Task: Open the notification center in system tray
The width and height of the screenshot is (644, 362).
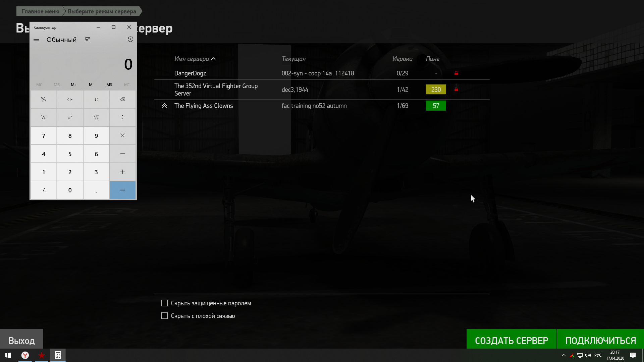Action: point(633,355)
